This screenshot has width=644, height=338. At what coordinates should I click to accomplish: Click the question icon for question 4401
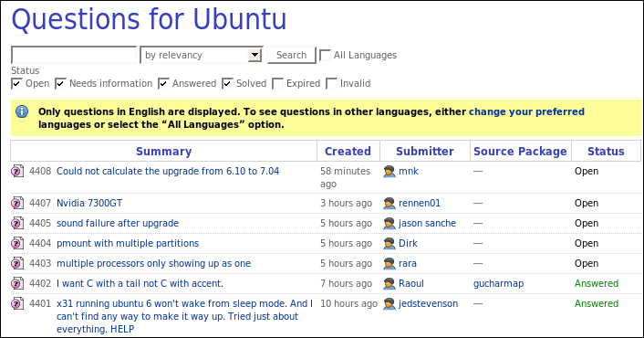(17, 303)
